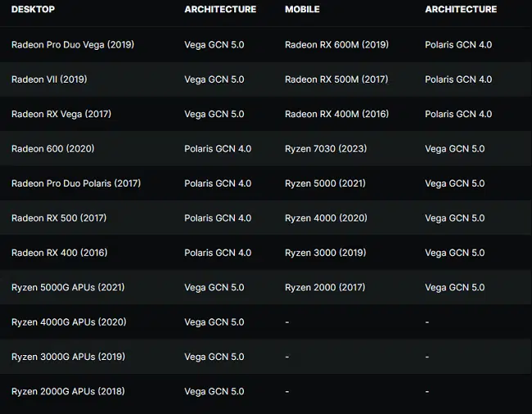Pick the Ryzen 4000 (2020) mobile entry
Viewport: 532px width, 414px height.
326,218
